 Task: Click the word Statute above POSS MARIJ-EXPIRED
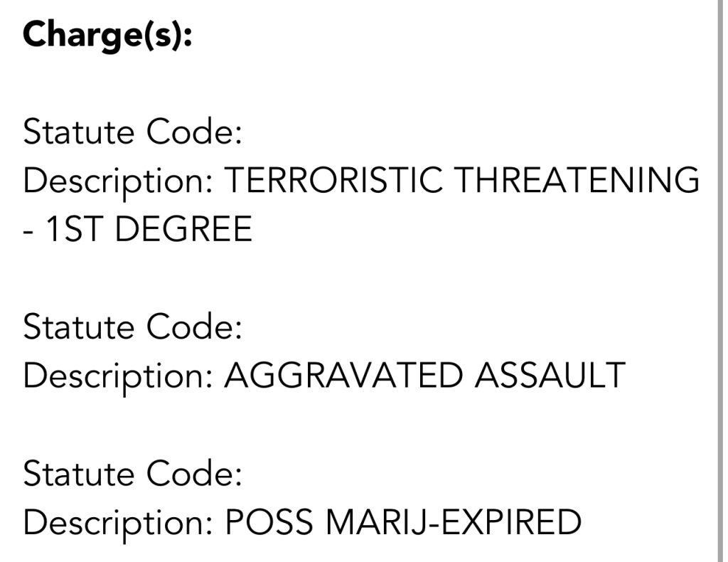point(80,474)
